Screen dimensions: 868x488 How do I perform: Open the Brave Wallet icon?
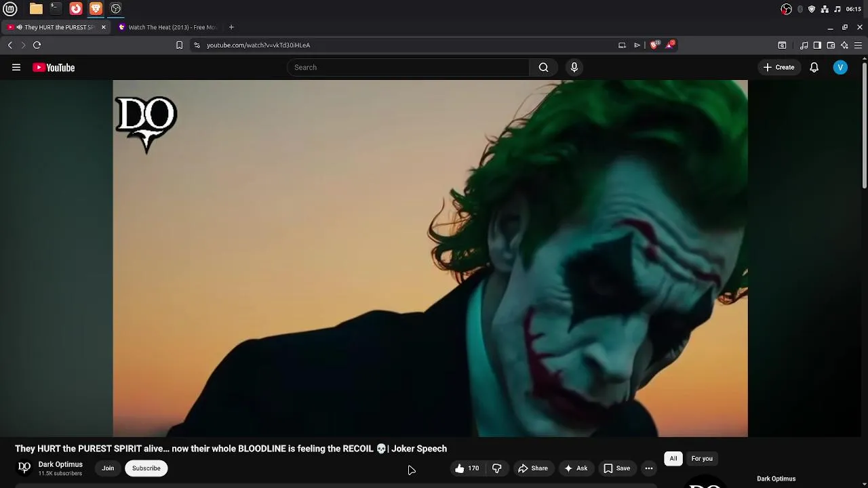click(831, 45)
